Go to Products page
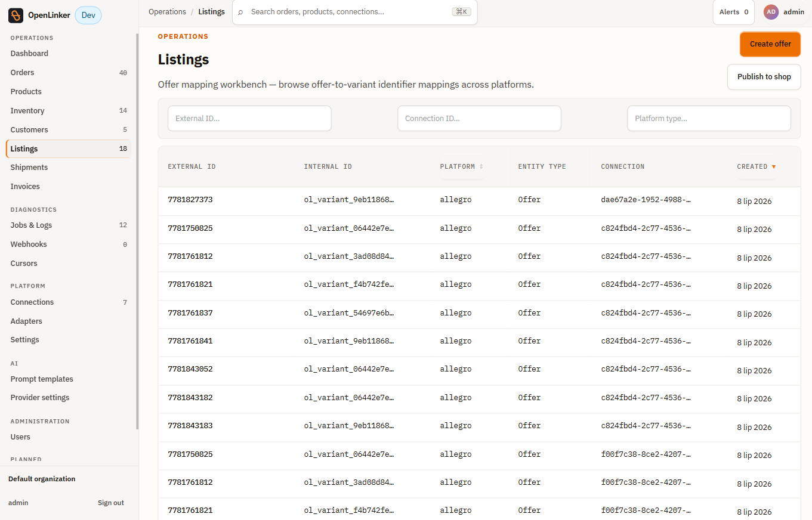Viewport: 812px width, 520px height. click(x=69, y=92)
